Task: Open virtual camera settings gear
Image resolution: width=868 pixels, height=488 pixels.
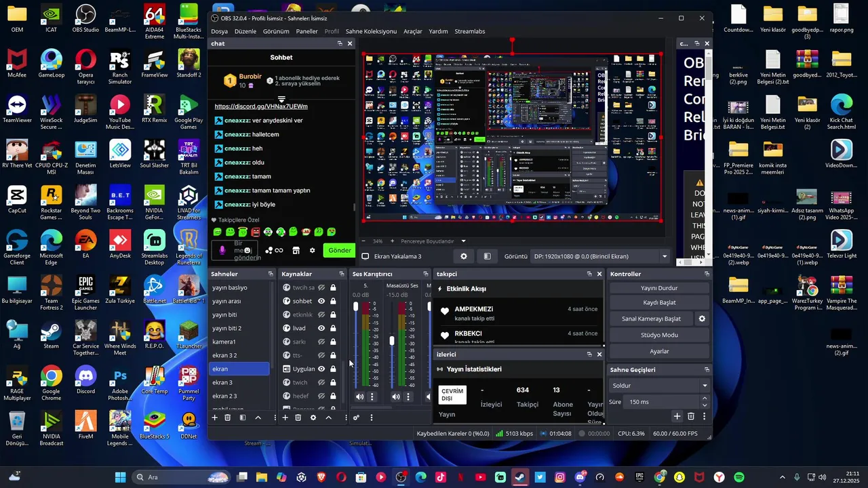Action: (702, 319)
